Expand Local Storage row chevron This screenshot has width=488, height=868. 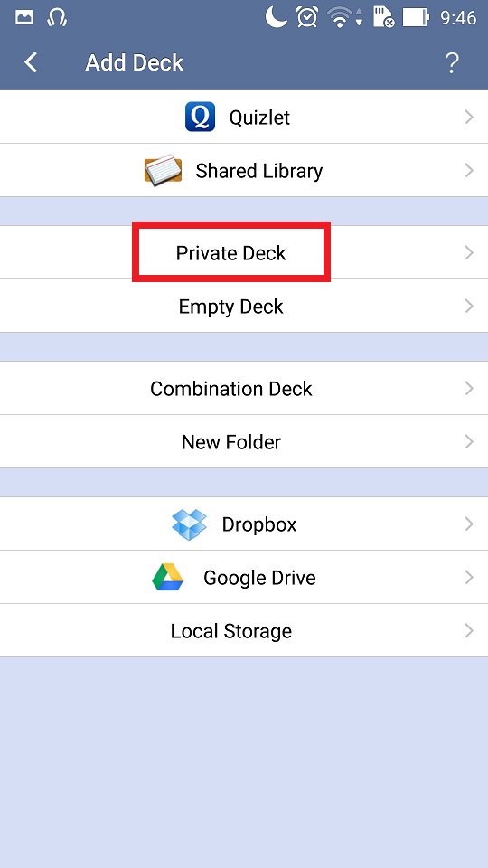(x=469, y=630)
